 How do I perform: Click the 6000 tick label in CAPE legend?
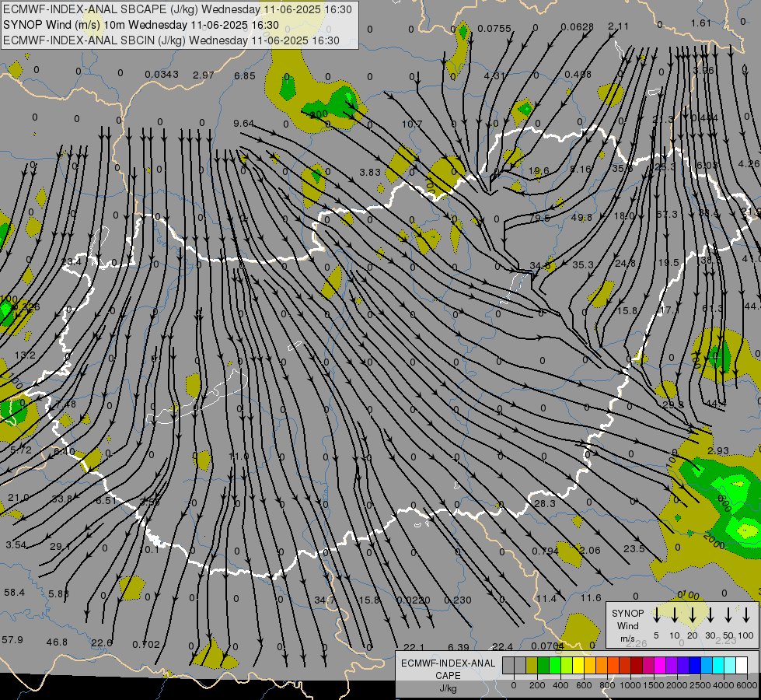[x=746, y=685]
